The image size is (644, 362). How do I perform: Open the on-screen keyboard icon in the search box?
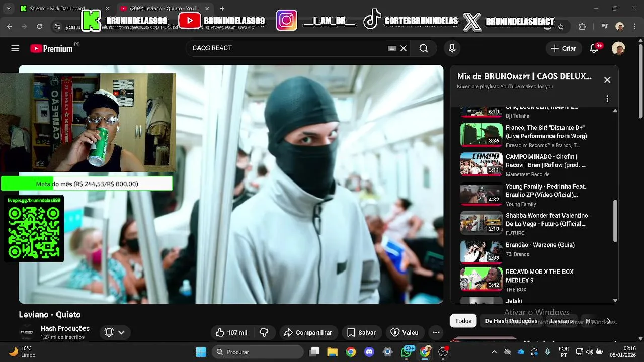tap(392, 48)
